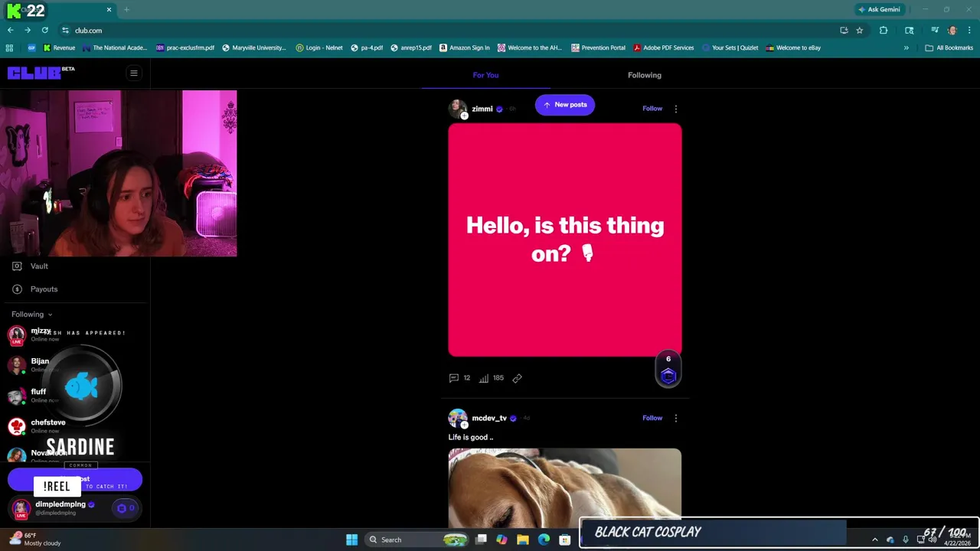Collapse the Following list in sidebar
Viewport: 980px width, 551px height.
click(x=32, y=315)
